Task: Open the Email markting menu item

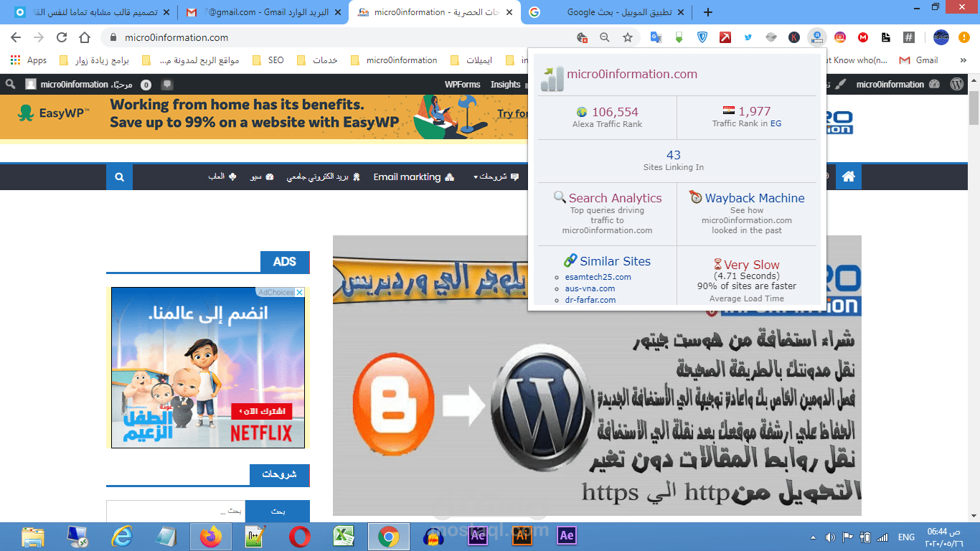Action: tap(414, 176)
